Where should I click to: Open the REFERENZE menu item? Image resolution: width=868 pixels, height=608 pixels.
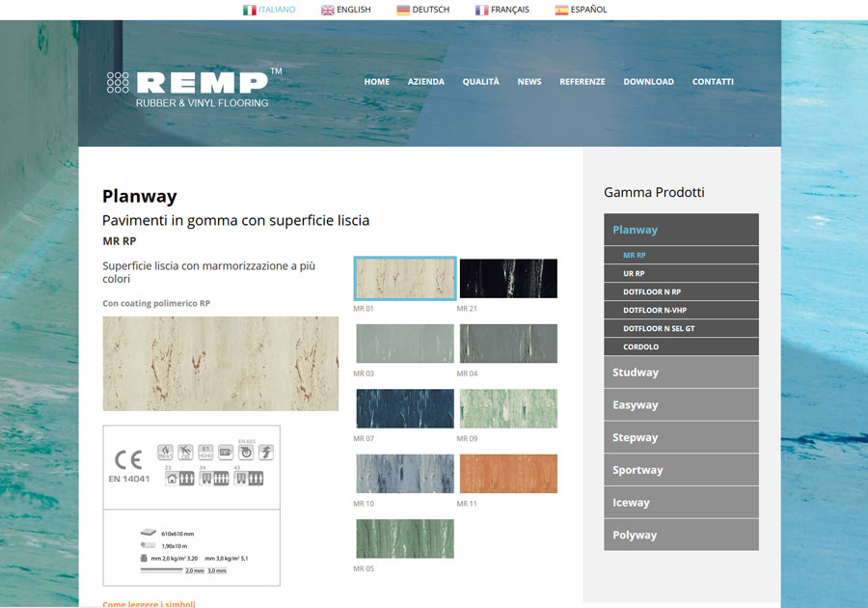[583, 81]
